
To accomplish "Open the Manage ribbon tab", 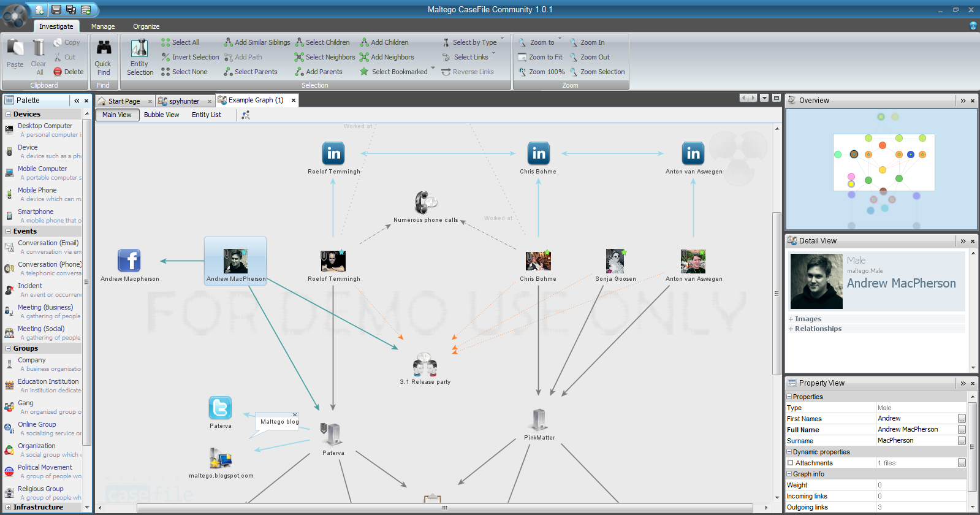I will pos(103,26).
